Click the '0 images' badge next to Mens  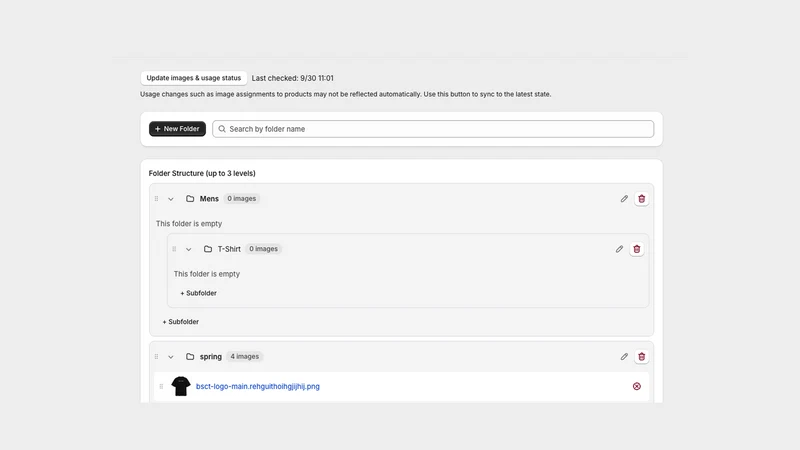click(242, 199)
